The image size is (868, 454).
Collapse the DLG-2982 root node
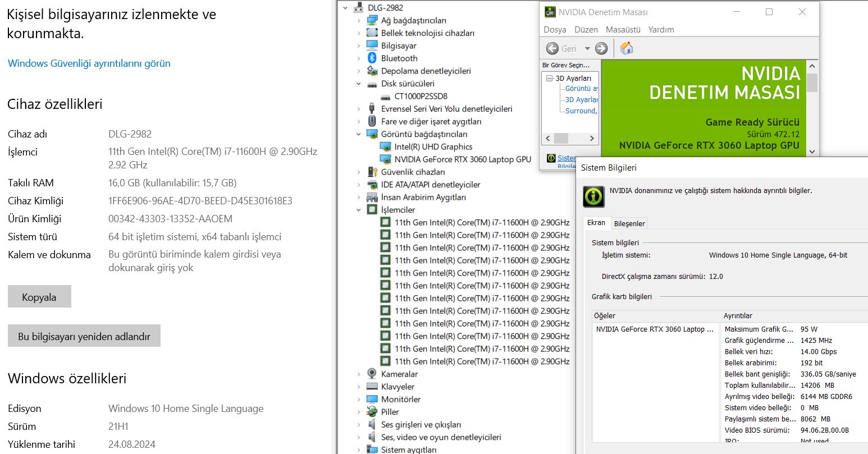pyautogui.click(x=345, y=8)
